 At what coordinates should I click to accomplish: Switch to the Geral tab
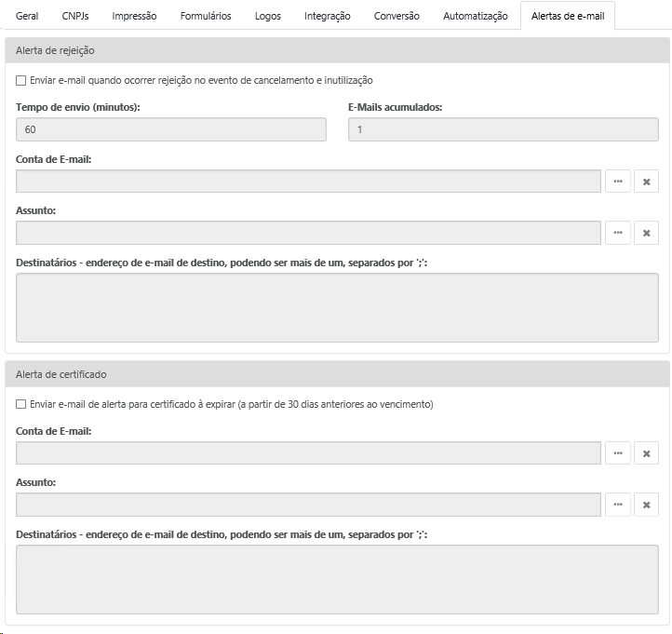click(27, 16)
